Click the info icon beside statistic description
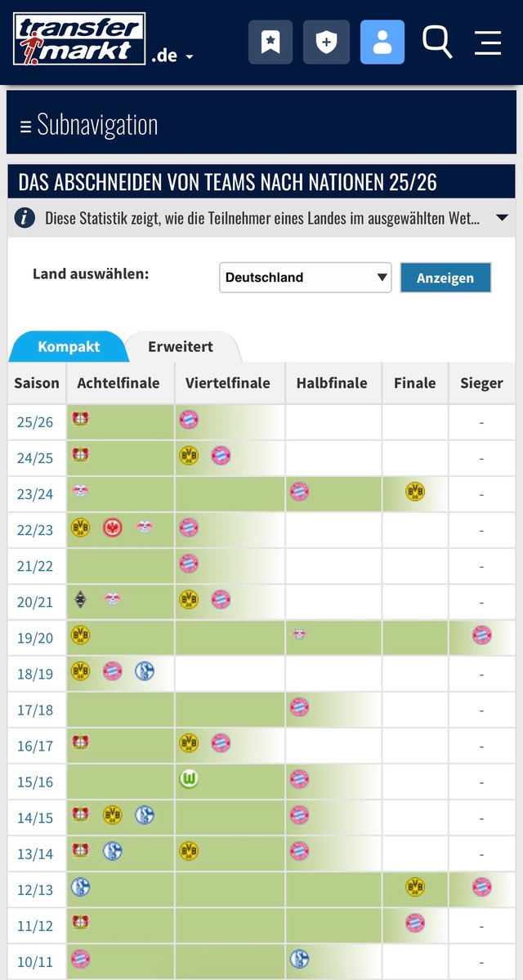This screenshot has height=980, width=523. click(x=25, y=218)
